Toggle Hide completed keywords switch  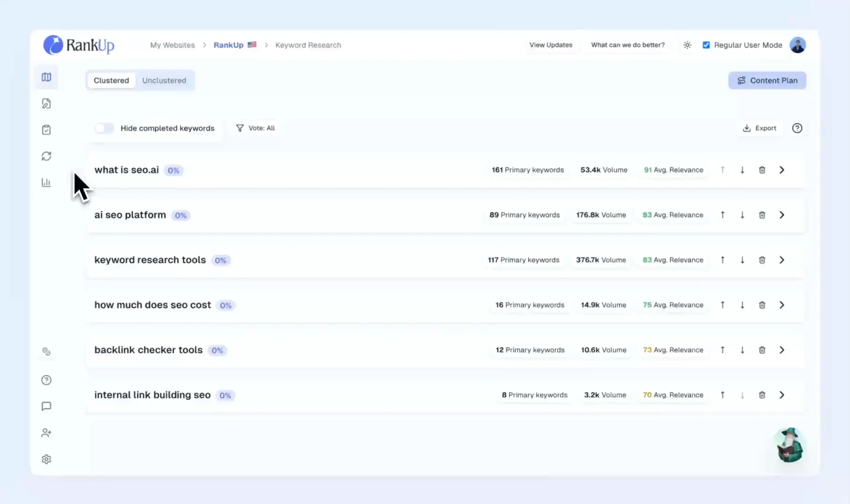coord(104,128)
